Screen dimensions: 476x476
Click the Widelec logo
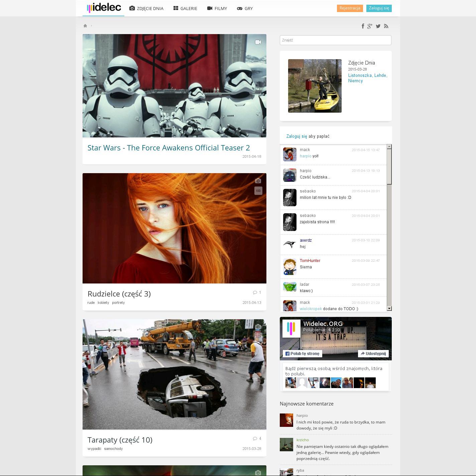(104, 8)
